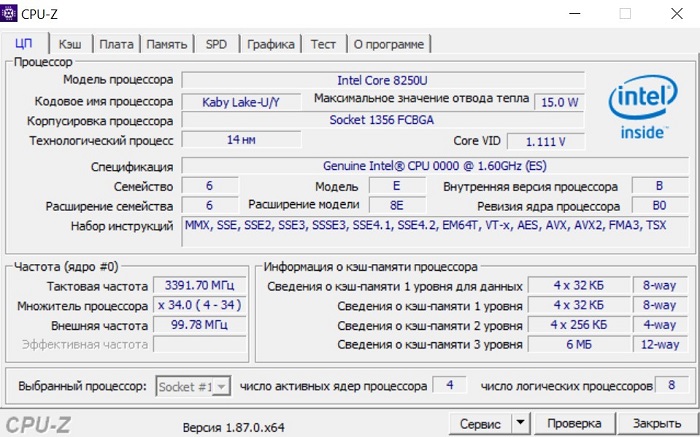Click the logical processors count 8

(x=671, y=385)
